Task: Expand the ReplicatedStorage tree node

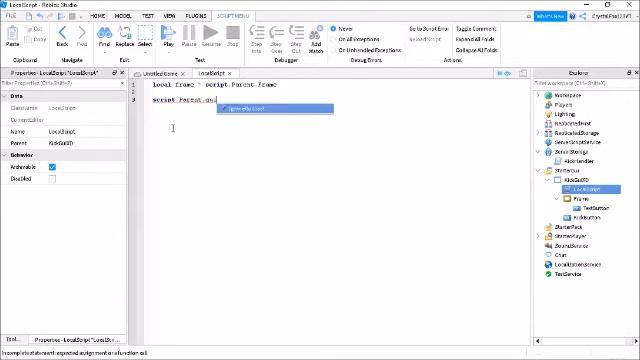Action: (538, 133)
